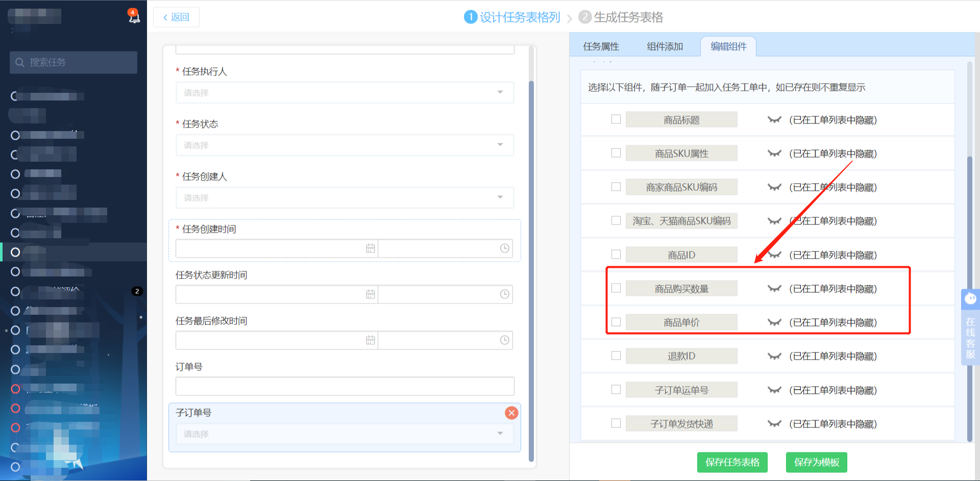Switch to the 组件添加 tab
The width and height of the screenshot is (980, 481).
tap(665, 46)
